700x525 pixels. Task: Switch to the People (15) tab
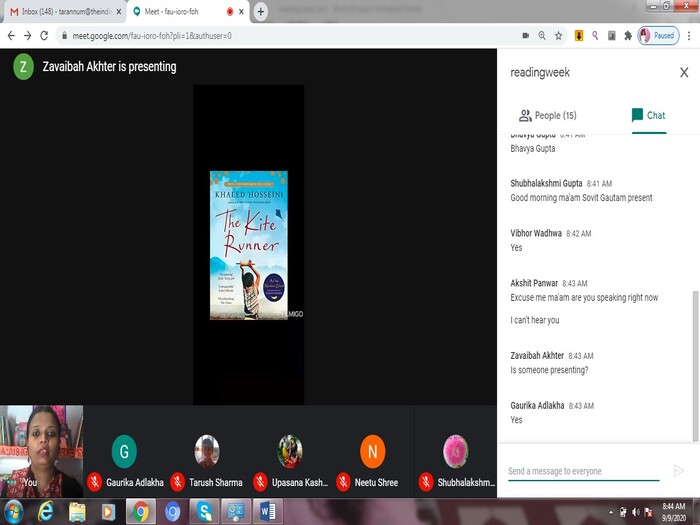point(547,116)
